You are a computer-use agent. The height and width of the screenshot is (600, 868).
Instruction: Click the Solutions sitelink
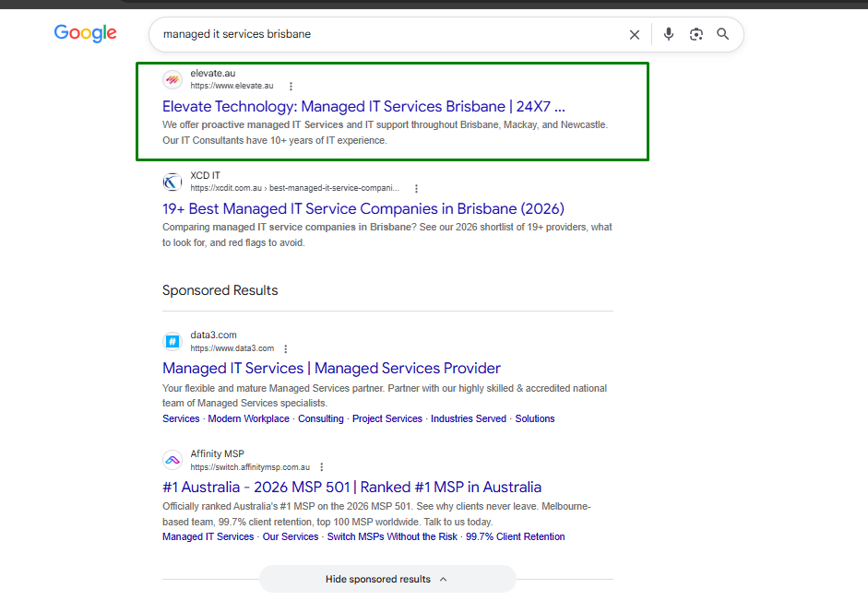[x=535, y=418]
